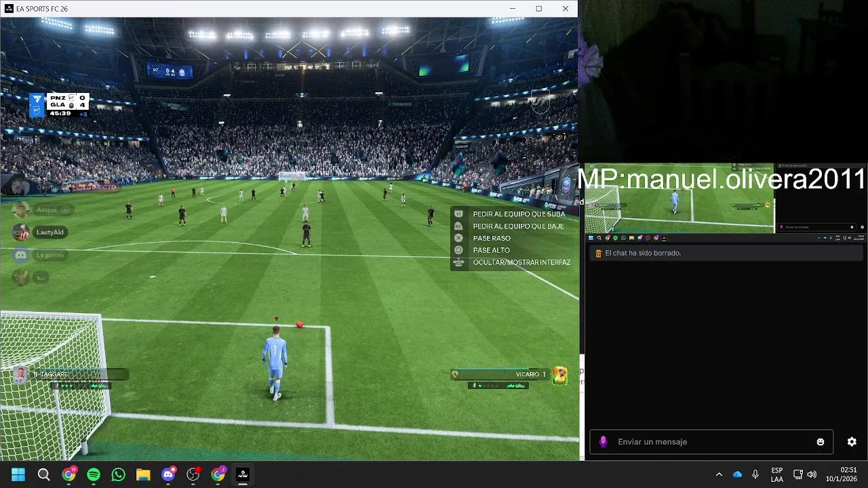Click the VICARIO 1 player name bar
868x488 pixels.
click(500, 374)
